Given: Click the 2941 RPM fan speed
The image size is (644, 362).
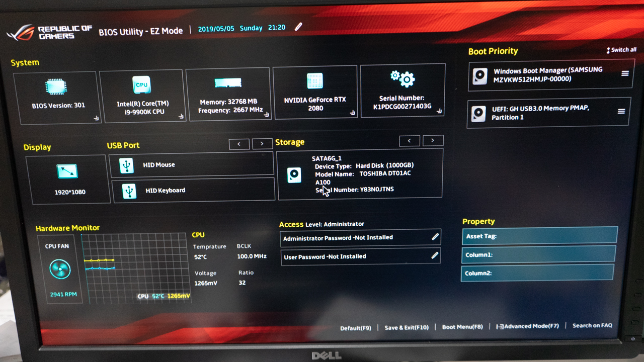Looking at the screenshot, I should [x=64, y=294].
